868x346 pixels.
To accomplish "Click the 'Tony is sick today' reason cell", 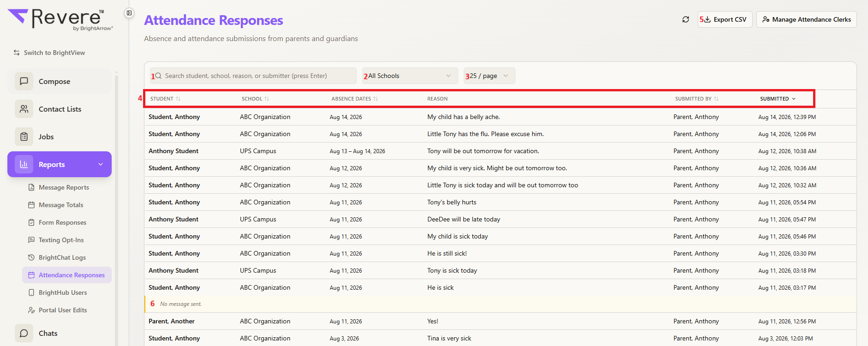I will 452,271.
